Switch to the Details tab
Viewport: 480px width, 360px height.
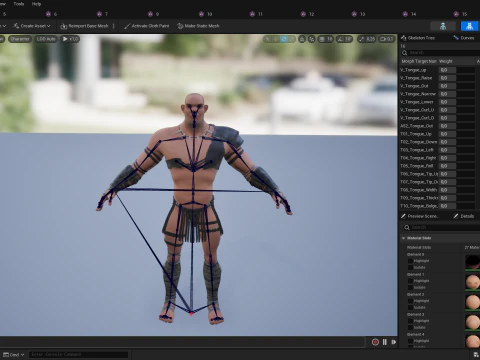464,216
